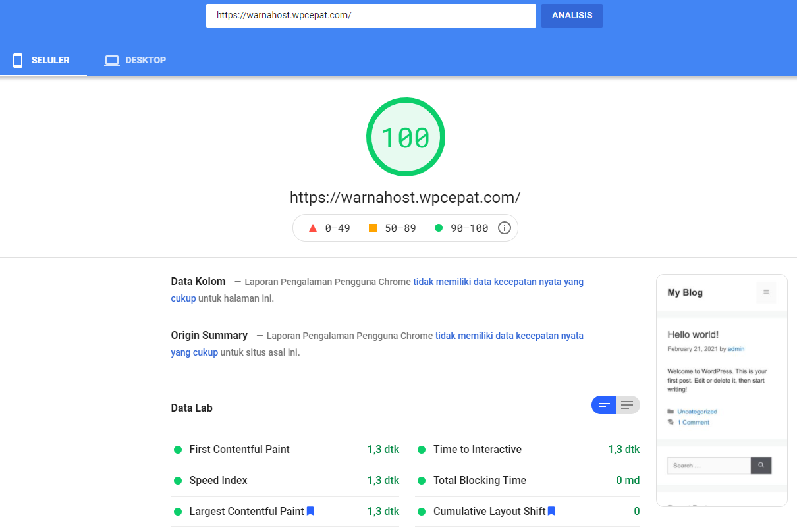The height and width of the screenshot is (532, 797).
Task: Click the bookmark icon next to Cumulative Layout Shift
Action: click(551, 511)
